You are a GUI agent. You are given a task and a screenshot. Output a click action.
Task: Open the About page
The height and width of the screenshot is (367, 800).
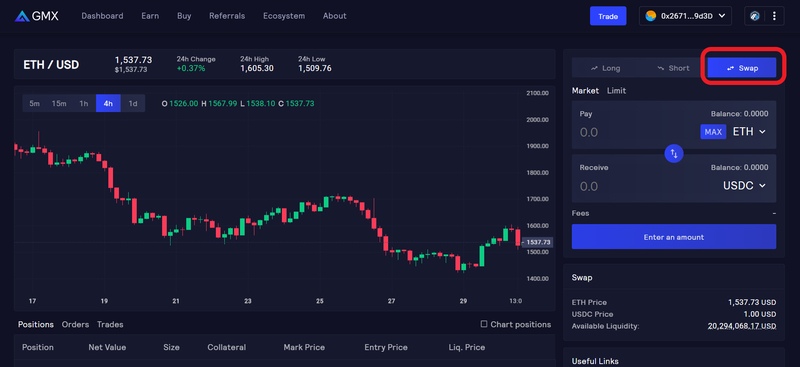[335, 16]
